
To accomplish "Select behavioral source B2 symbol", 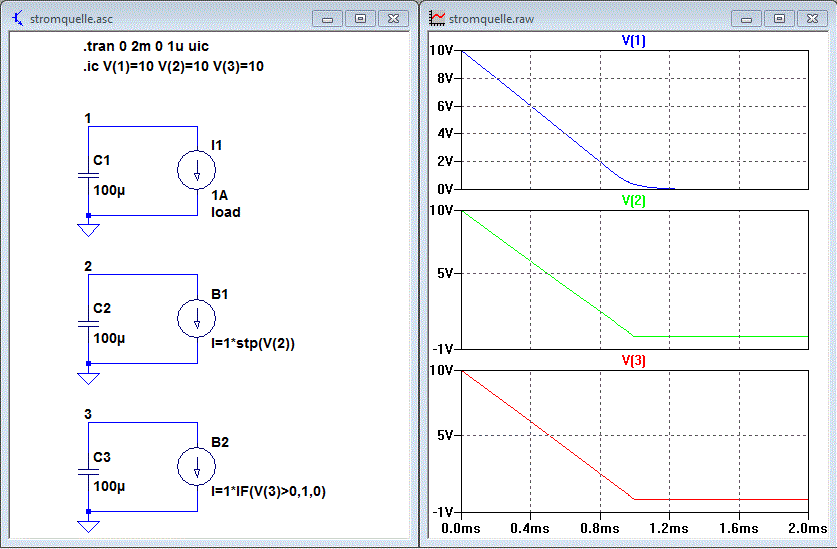I will click(196, 466).
